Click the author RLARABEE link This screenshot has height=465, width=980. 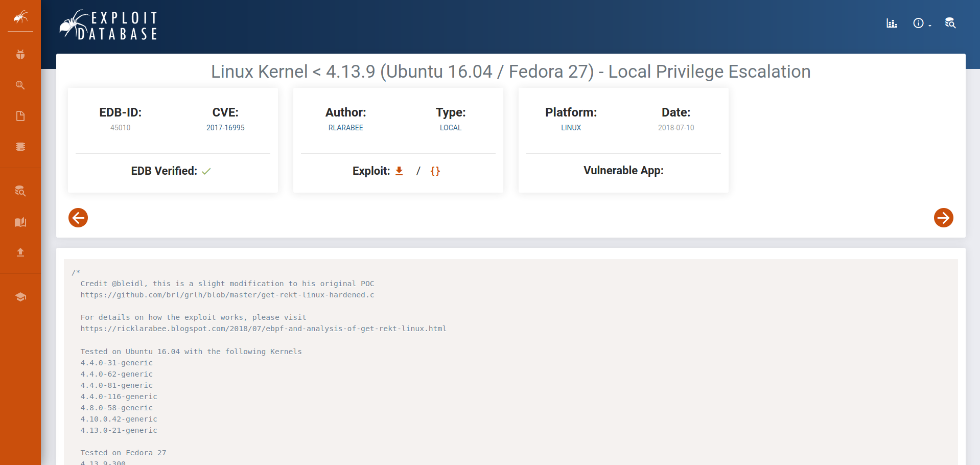(345, 128)
